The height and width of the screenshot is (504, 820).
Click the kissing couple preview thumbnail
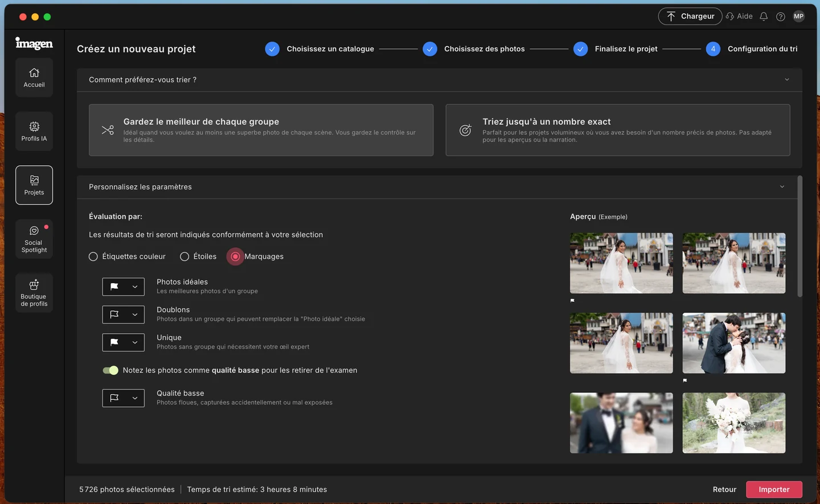[x=734, y=343]
